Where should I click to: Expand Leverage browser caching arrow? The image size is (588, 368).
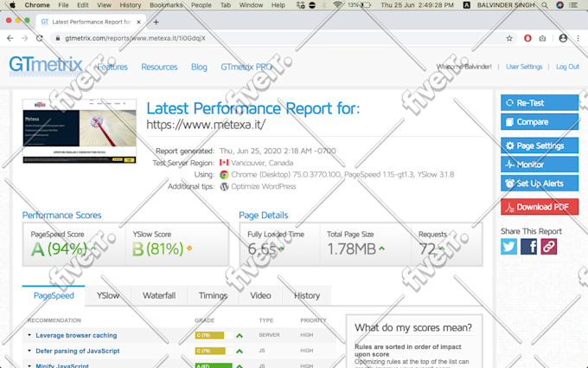[29, 335]
